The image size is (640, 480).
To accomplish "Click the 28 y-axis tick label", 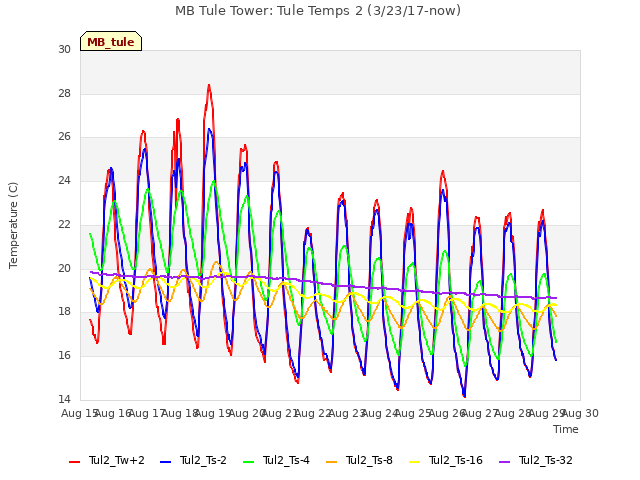I will [x=64, y=93].
